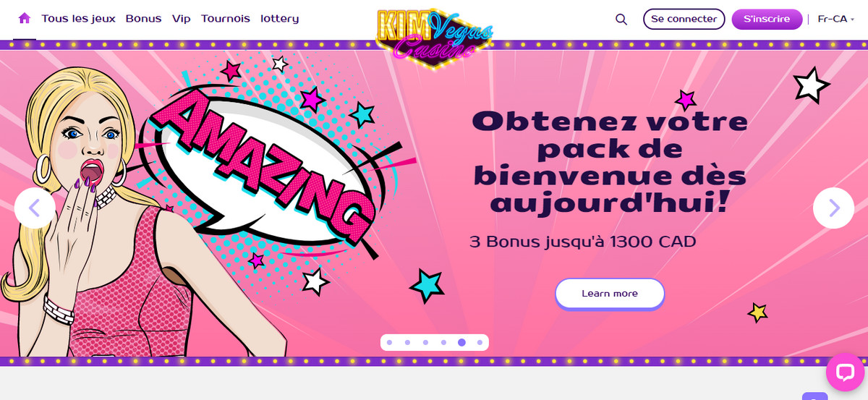868x400 pixels.
Task: Go to the home page icon
Action: [x=25, y=19]
